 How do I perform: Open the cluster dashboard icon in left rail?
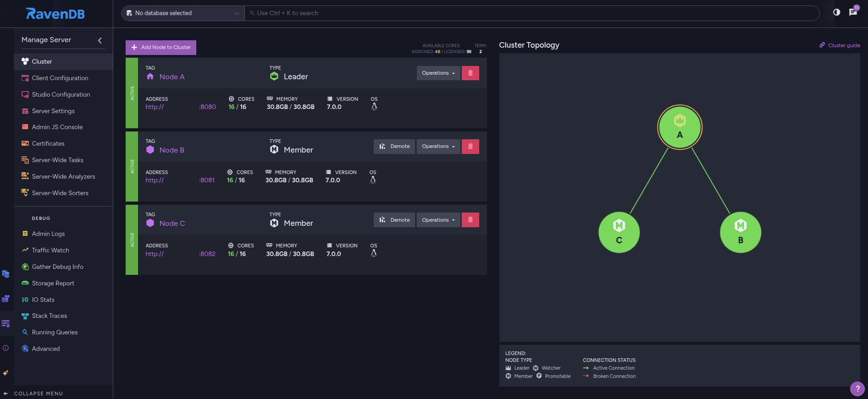[x=6, y=299]
